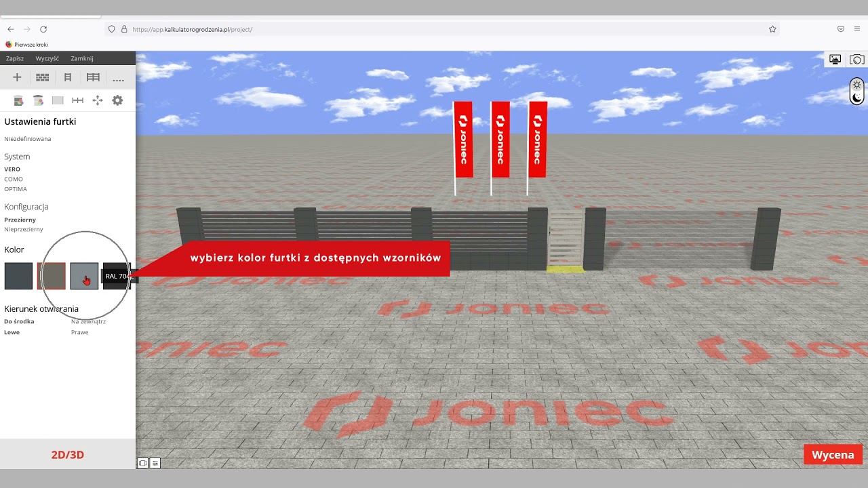Open the dark post color settings icon
The height and width of the screenshot is (488, 868).
(x=19, y=100)
